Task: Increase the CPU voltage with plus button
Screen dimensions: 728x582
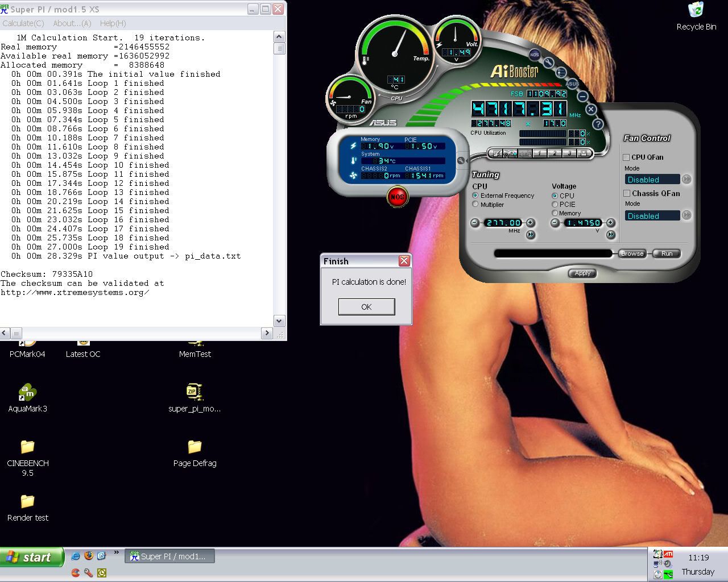Action: [x=610, y=223]
